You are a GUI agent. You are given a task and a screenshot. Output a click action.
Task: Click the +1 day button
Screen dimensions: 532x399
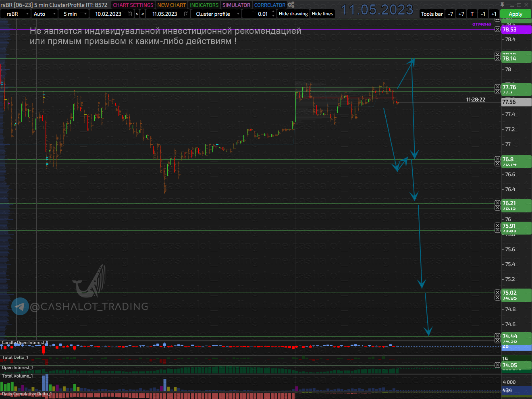pyautogui.click(x=494, y=14)
